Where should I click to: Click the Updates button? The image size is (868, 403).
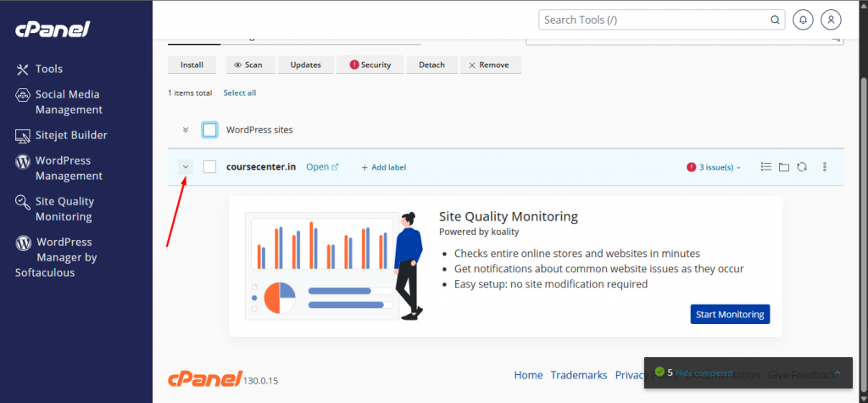click(305, 64)
